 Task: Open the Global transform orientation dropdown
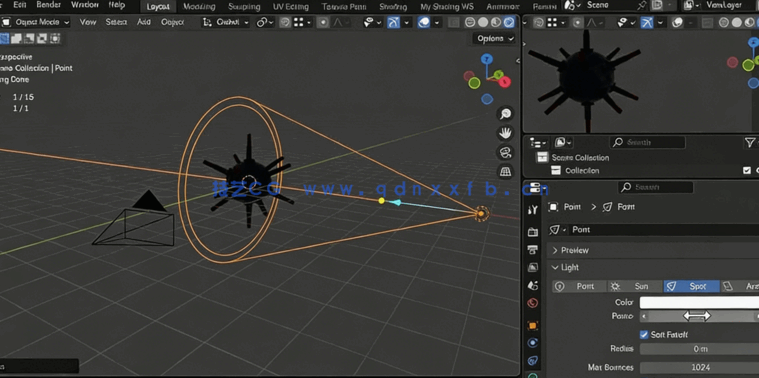[x=226, y=22]
